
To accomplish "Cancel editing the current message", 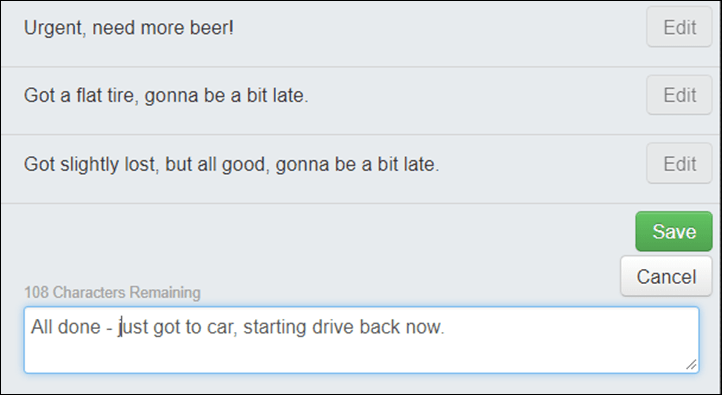I will pos(666,276).
